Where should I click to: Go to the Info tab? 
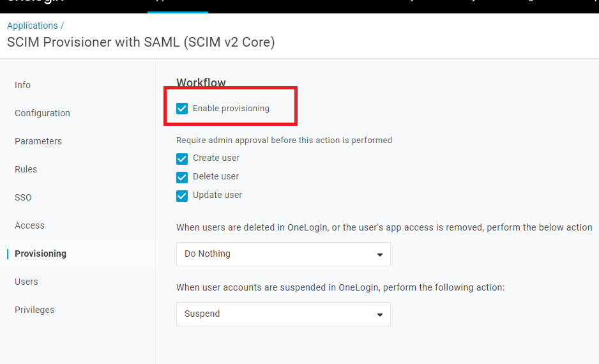click(x=22, y=85)
